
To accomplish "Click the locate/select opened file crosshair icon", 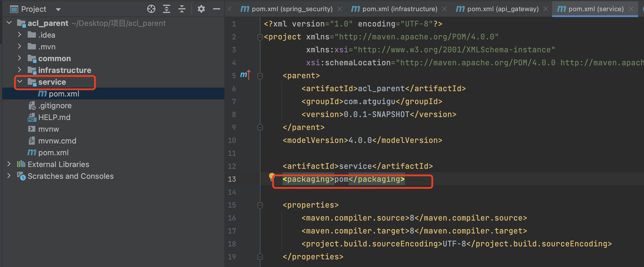I will click(151, 9).
